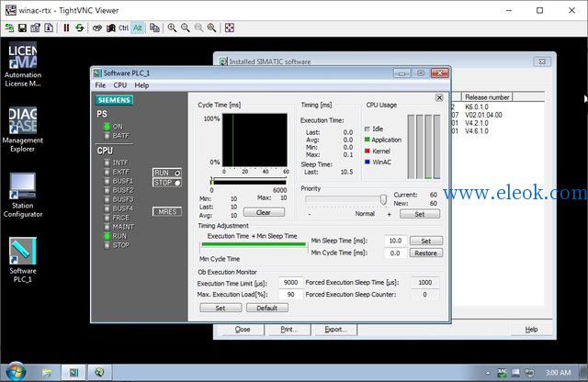Select RUN mode radio button

167,173
